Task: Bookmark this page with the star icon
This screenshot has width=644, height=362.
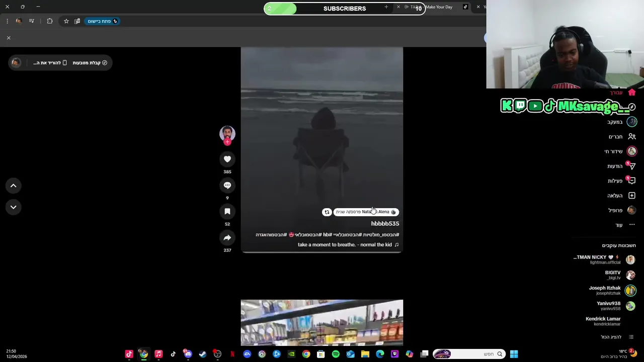Action: pyautogui.click(x=66, y=21)
